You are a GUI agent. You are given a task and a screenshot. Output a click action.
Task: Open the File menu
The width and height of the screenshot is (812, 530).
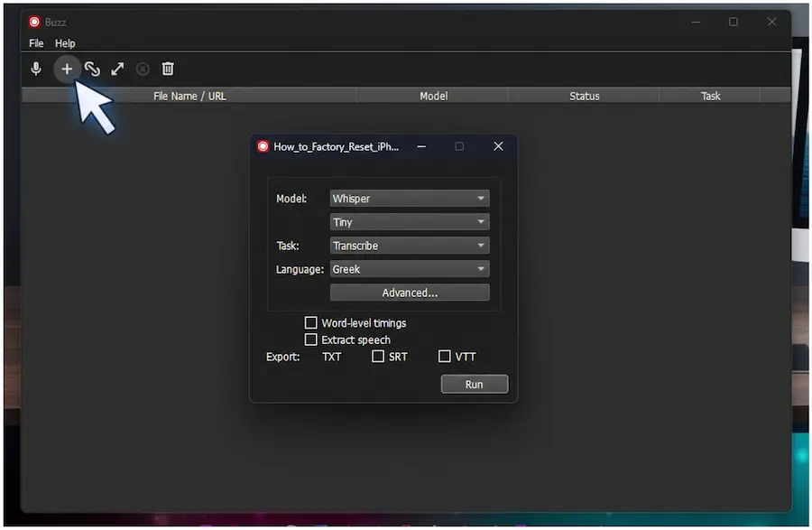(36, 43)
